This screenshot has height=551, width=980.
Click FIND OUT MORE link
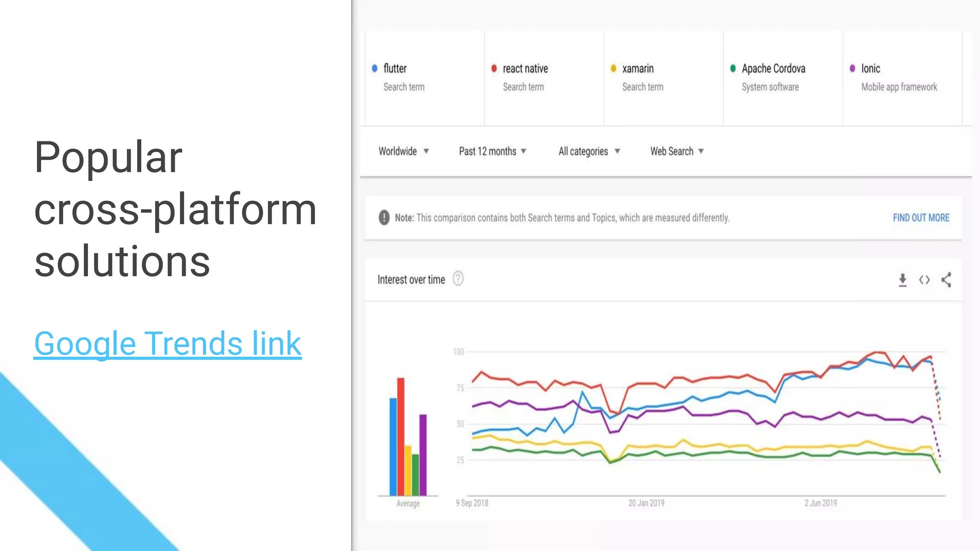(x=921, y=218)
